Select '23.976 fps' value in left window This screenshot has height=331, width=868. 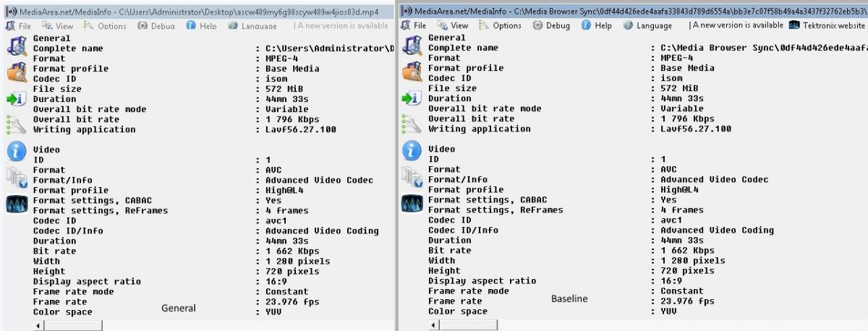tap(292, 301)
